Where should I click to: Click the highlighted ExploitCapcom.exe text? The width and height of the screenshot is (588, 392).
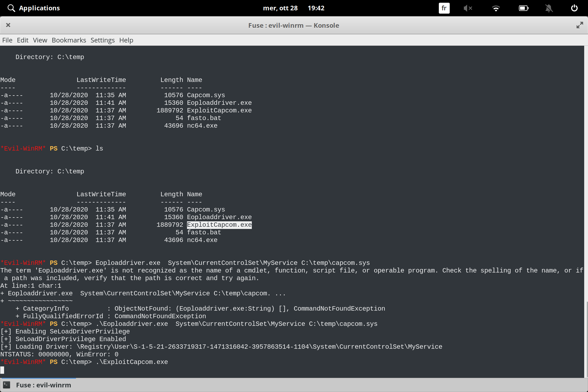coord(219,225)
